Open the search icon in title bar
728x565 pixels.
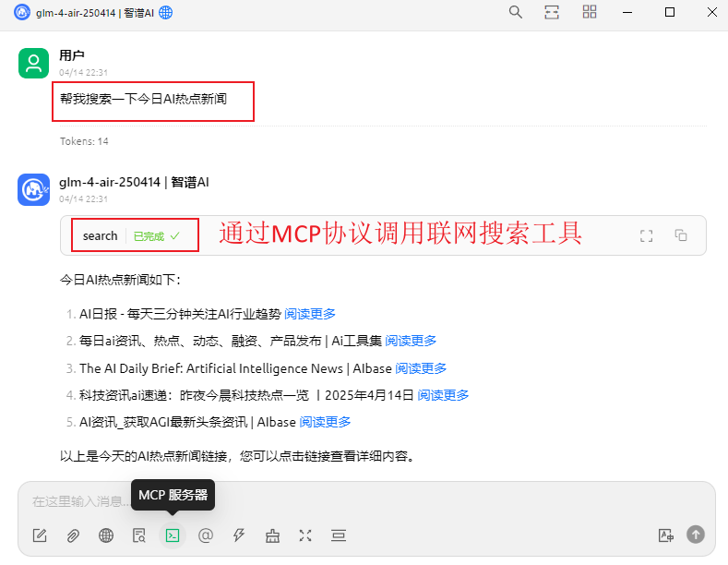point(516,12)
